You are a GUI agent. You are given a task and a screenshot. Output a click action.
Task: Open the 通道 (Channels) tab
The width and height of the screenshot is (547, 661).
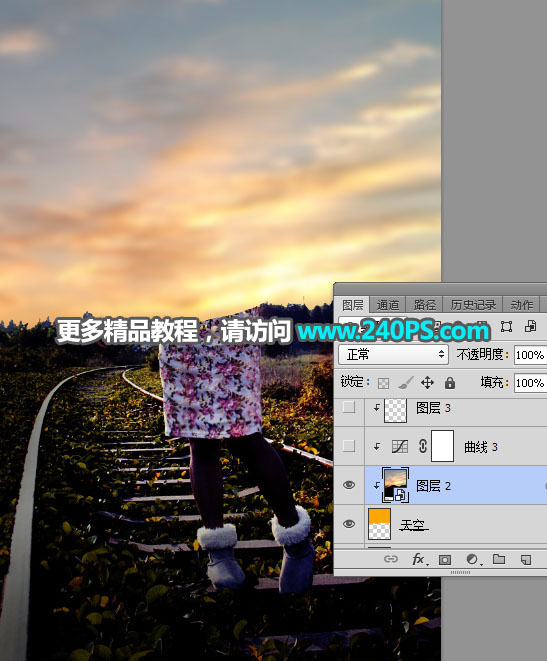pyautogui.click(x=388, y=304)
